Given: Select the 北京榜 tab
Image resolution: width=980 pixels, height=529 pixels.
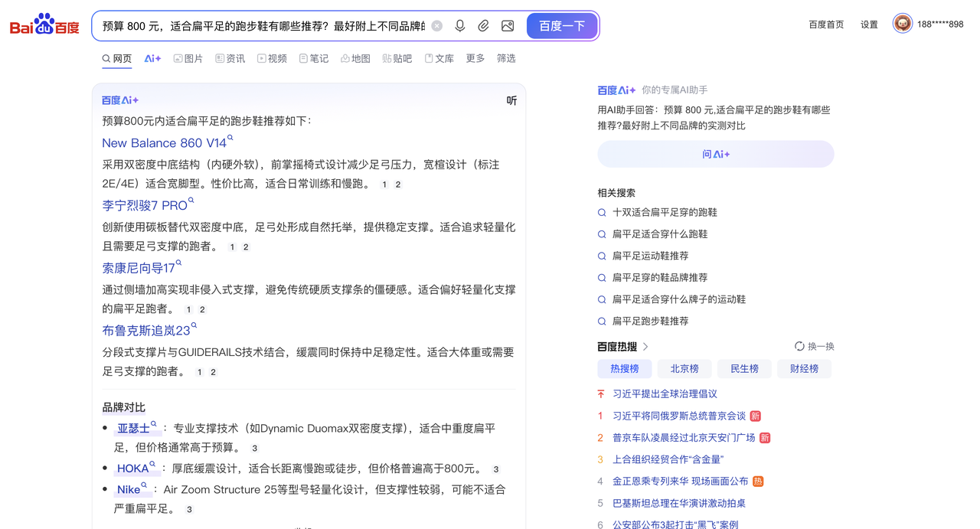Looking at the screenshot, I should (x=684, y=369).
